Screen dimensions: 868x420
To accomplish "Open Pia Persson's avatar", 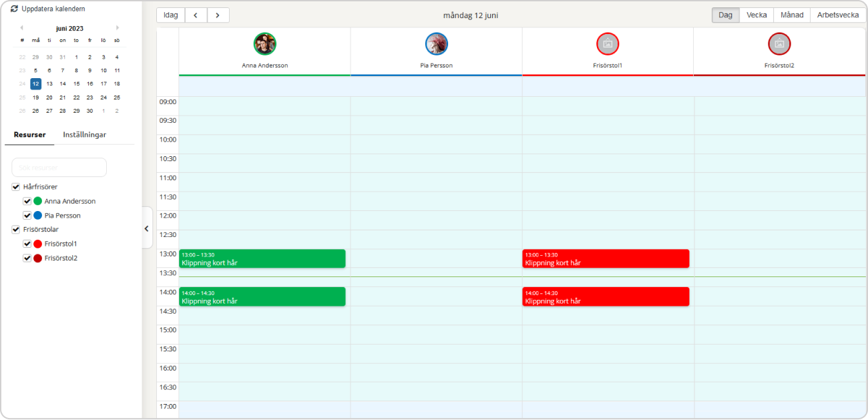I will [437, 43].
